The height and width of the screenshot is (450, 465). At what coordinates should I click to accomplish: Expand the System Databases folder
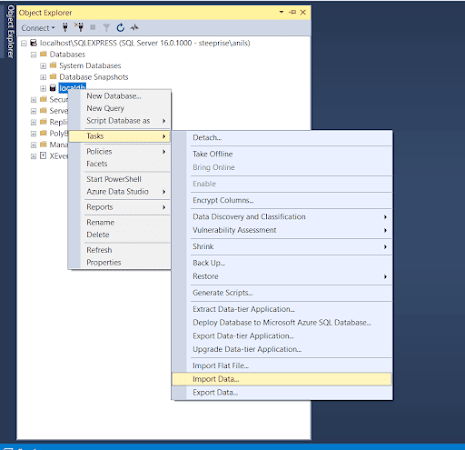click(43, 66)
